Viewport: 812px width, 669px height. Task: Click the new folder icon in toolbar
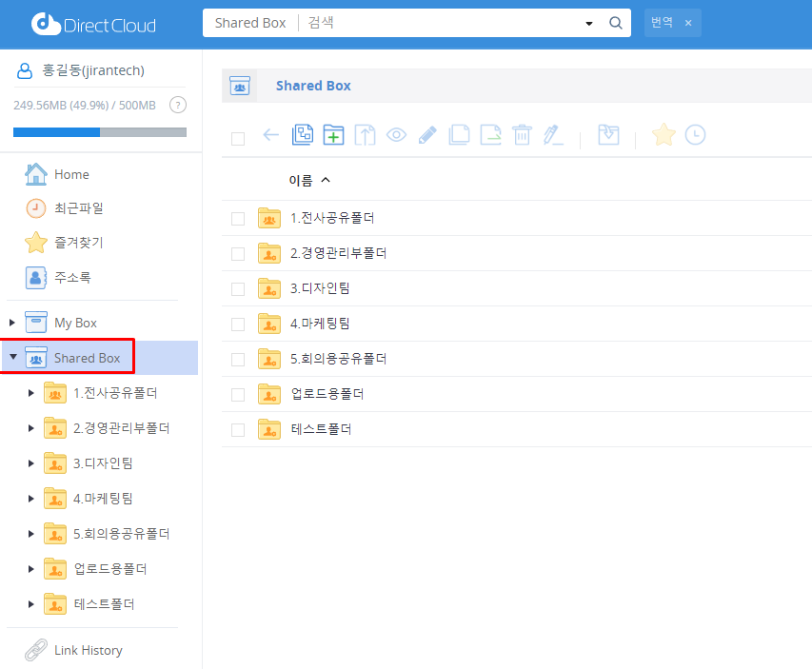(333, 135)
